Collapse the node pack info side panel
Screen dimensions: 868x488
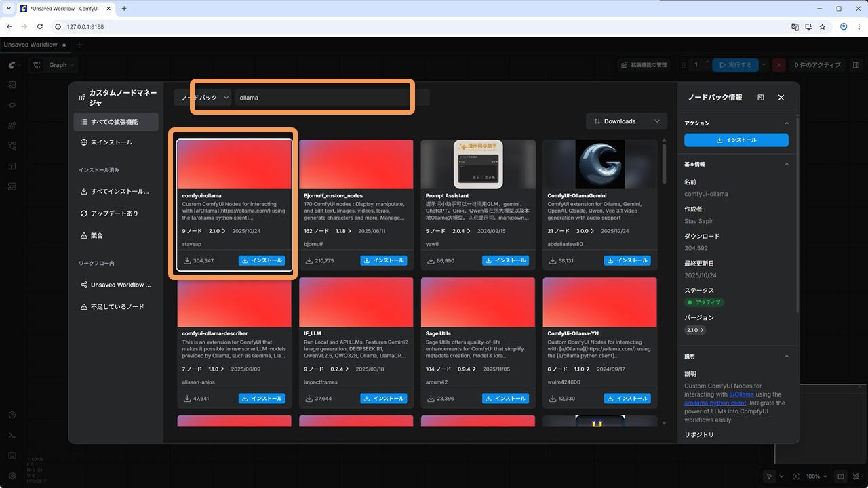pos(760,98)
